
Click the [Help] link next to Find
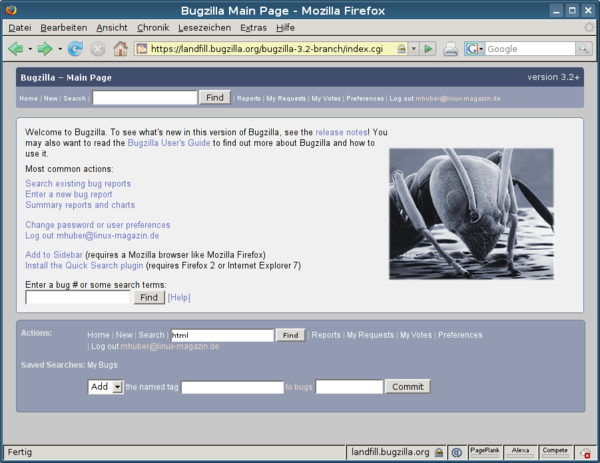pos(179,297)
